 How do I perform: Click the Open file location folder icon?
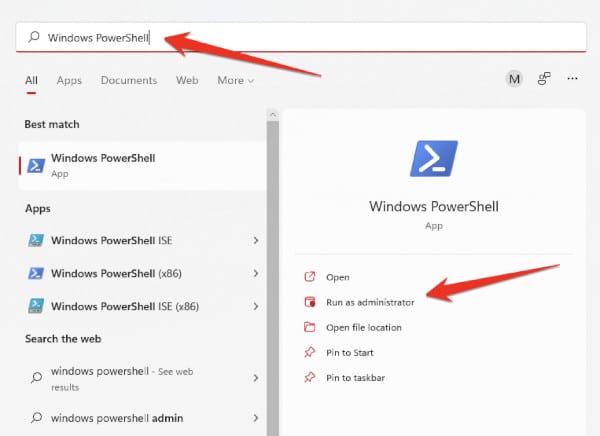pyautogui.click(x=309, y=327)
